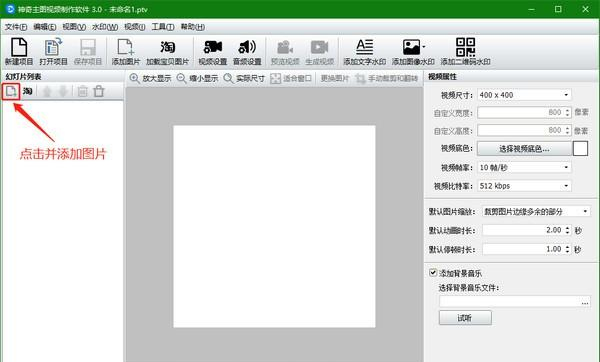Click the 试听 button
Viewport: 600px width, 362px height.
coord(465,318)
